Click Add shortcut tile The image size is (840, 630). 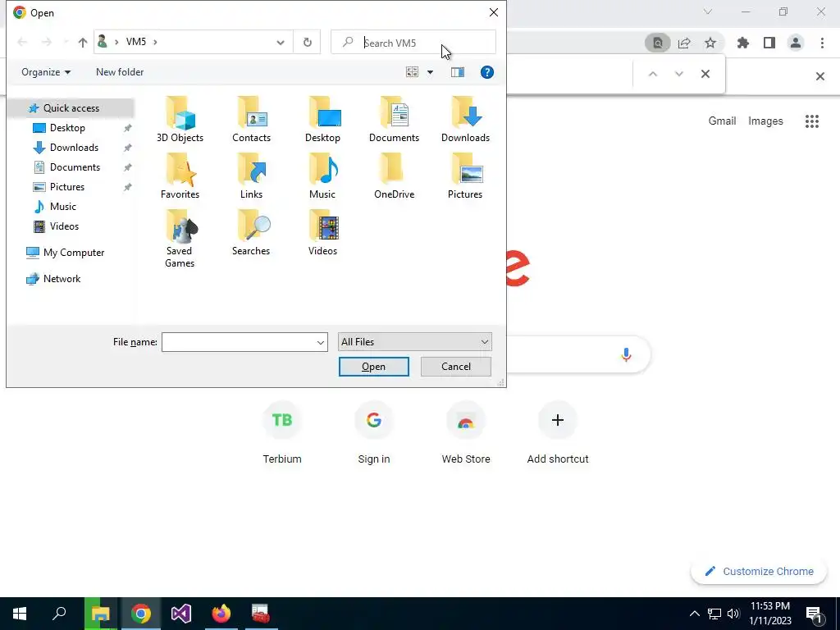(x=558, y=434)
